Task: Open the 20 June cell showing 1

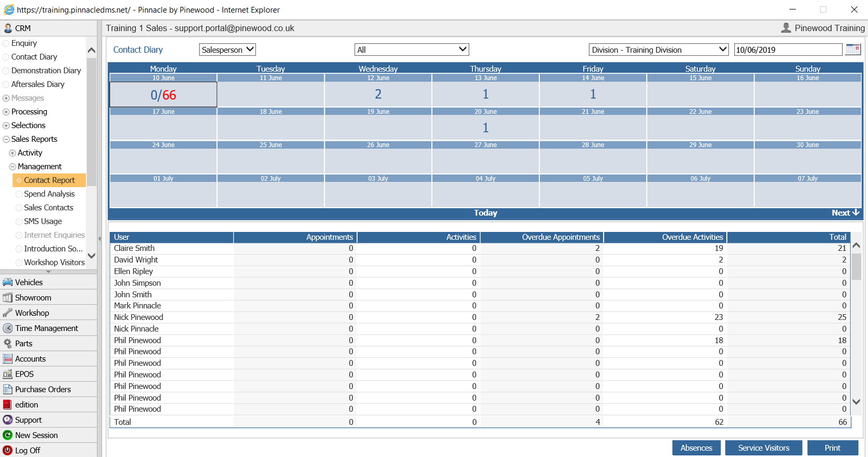Action: [486, 128]
